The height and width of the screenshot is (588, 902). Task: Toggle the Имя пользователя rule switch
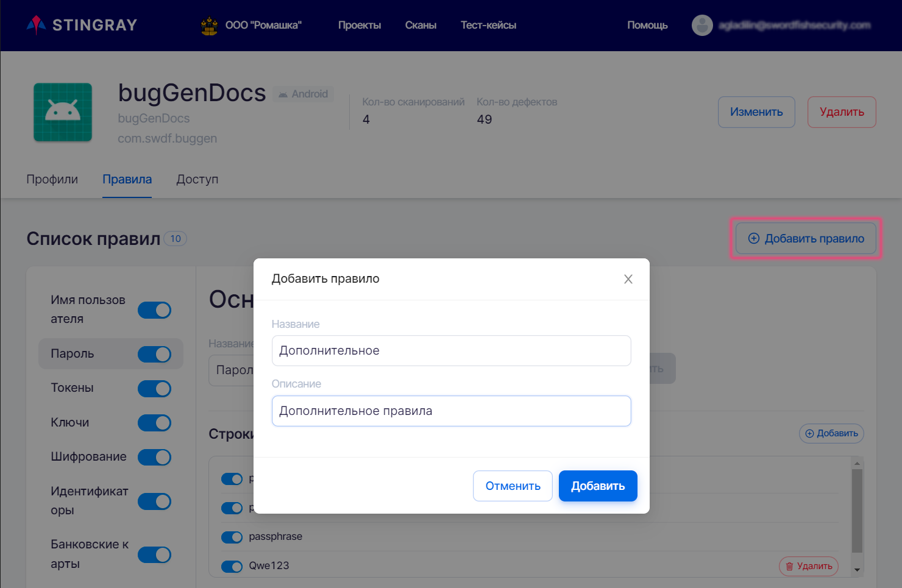pyautogui.click(x=154, y=310)
